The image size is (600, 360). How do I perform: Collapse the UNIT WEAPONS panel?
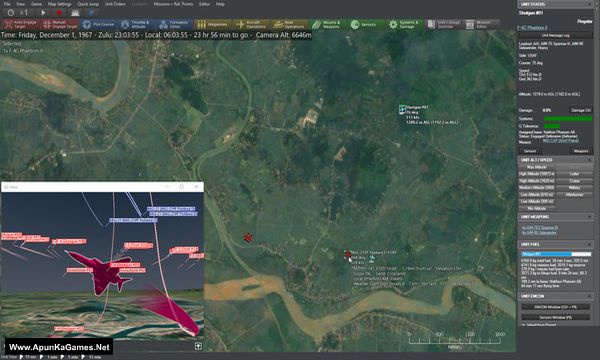(589, 217)
